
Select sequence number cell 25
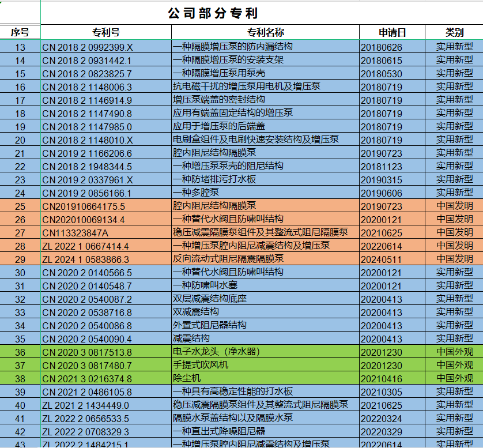[20, 206]
